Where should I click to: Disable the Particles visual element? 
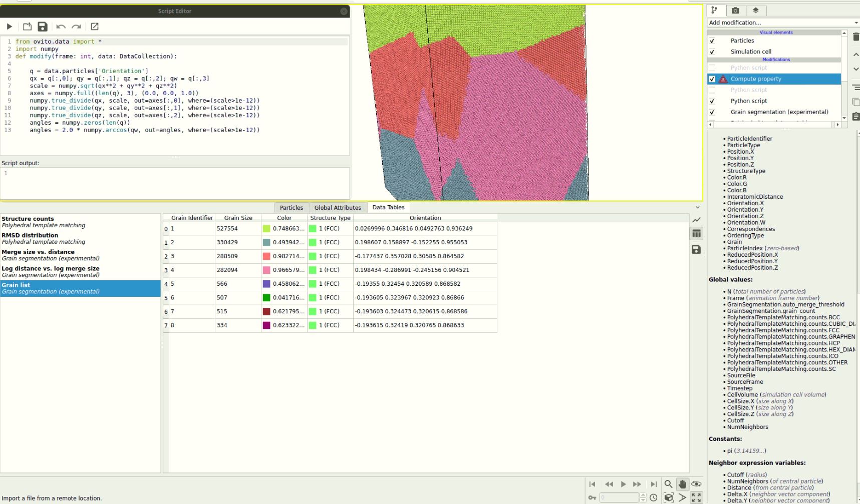click(712, 41)
